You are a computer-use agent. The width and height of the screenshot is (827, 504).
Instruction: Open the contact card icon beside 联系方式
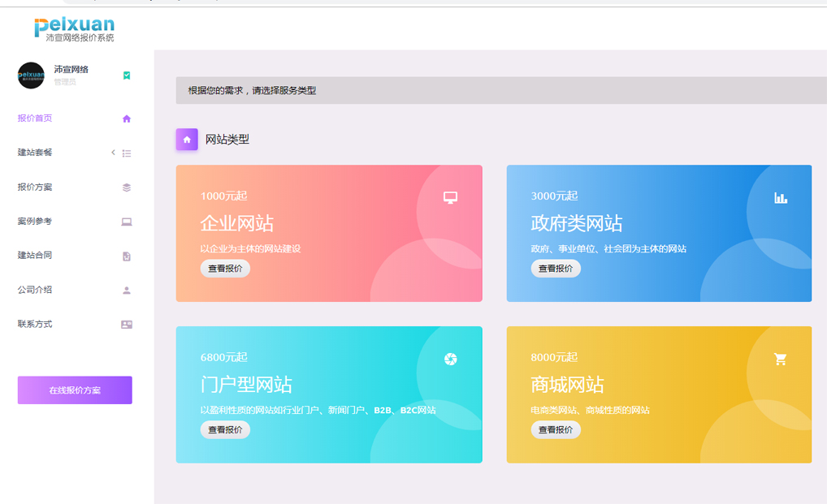coord(126,323)
